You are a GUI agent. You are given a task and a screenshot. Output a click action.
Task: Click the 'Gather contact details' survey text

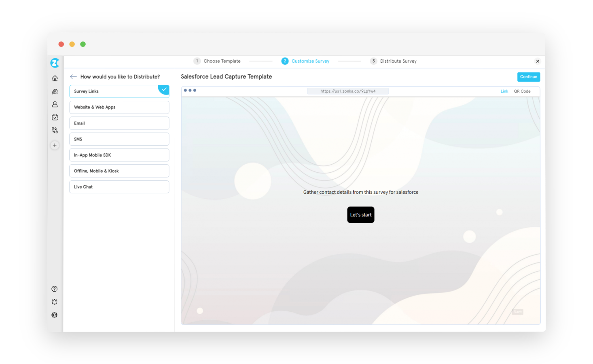pos(361,192)
